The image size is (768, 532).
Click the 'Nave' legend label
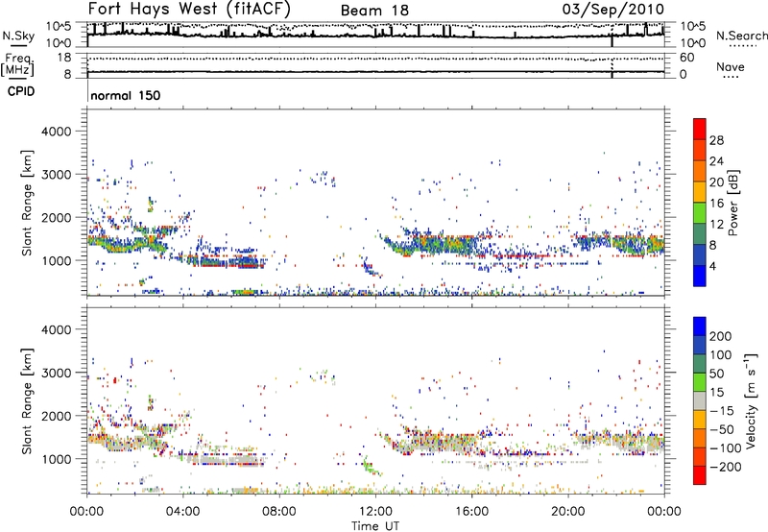coord(731,66)
